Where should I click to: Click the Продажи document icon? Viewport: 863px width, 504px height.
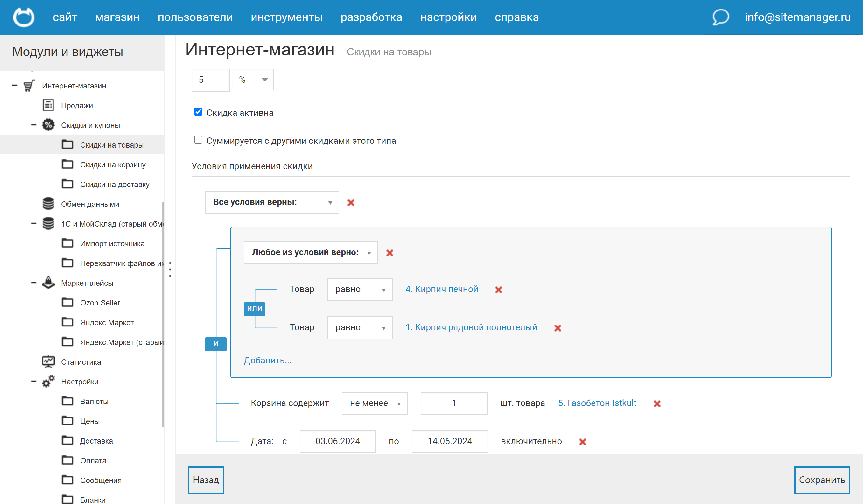48,105
